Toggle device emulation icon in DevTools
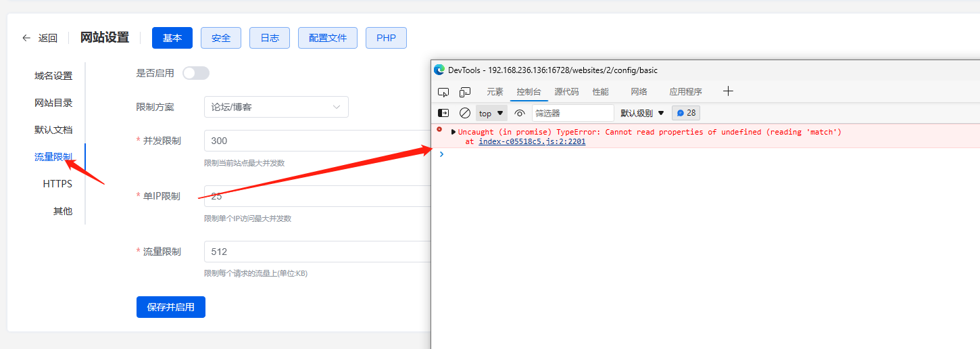The image size is (980, 349). pos(465,92)
